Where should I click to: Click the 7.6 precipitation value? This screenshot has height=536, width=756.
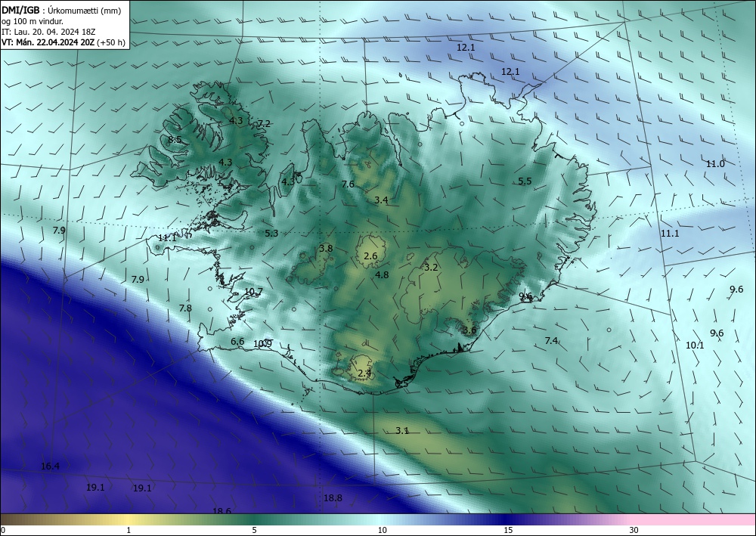(348, 184)
